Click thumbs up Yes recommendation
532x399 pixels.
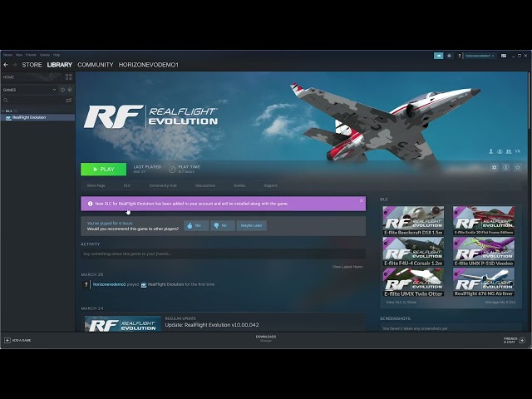pos(196,225)
